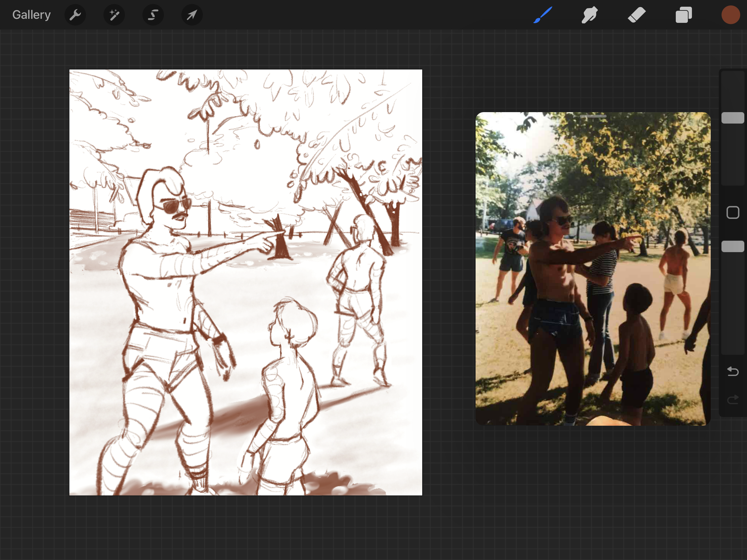Select the Smudge finger tool

(589, 15)
